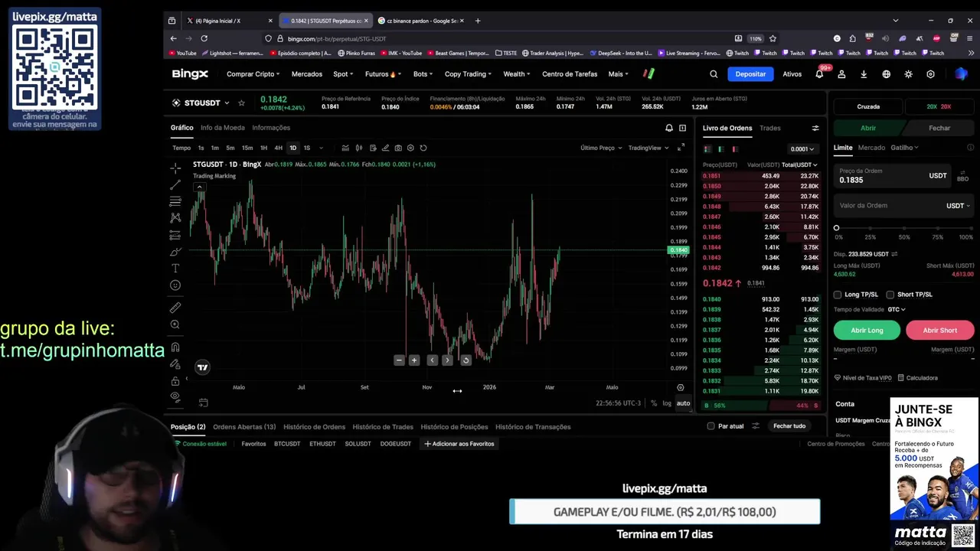Open the 0.0001 precision dropdown

tap(804, 149)
